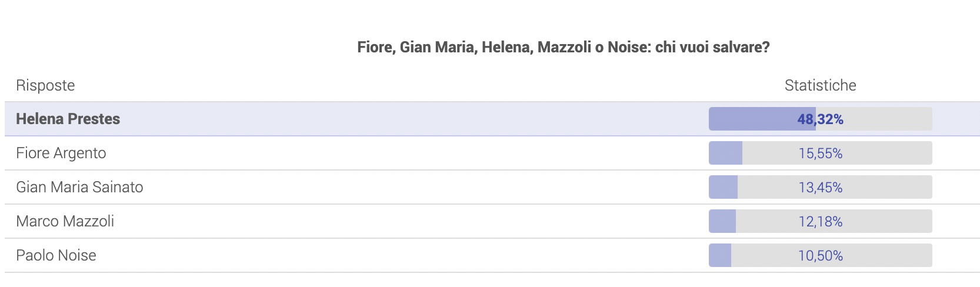Select the Helena Prestes answer row
This screenshot has width=980, height=287.
point(492,119)
